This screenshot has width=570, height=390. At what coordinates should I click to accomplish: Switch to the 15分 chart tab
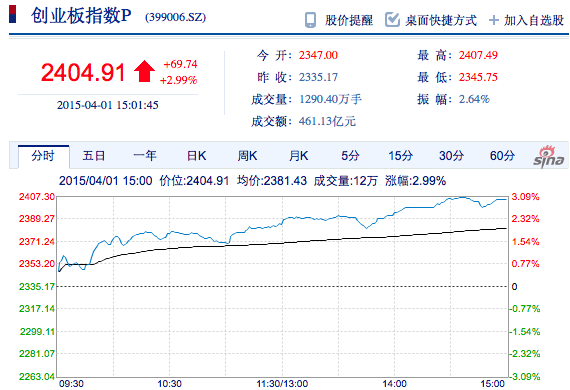pos(401,156)
